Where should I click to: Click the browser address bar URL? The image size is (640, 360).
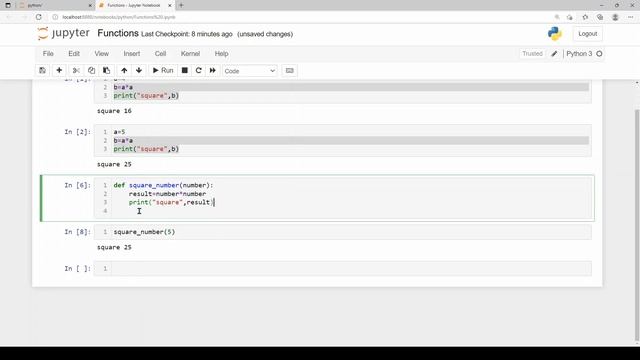point(119,17)
